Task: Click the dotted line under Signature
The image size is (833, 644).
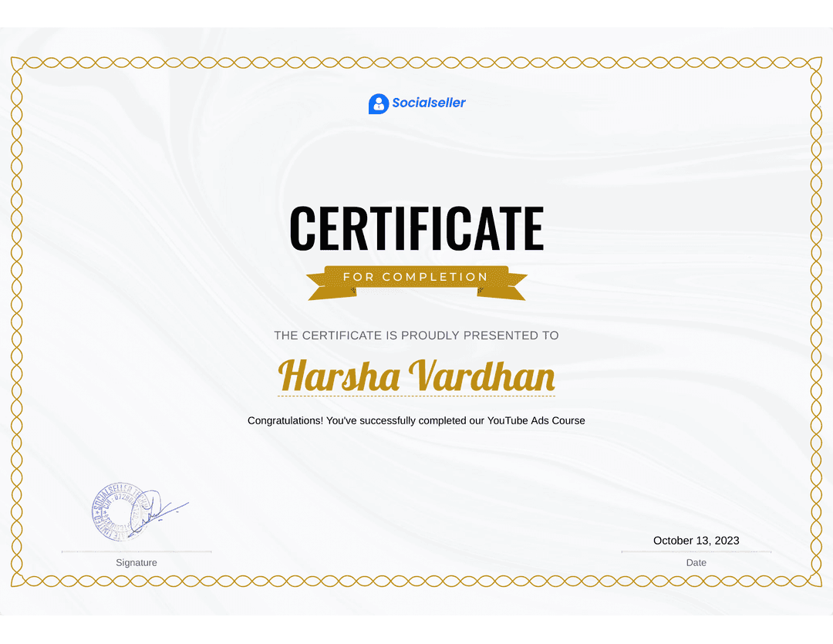Action: [136, 551]
